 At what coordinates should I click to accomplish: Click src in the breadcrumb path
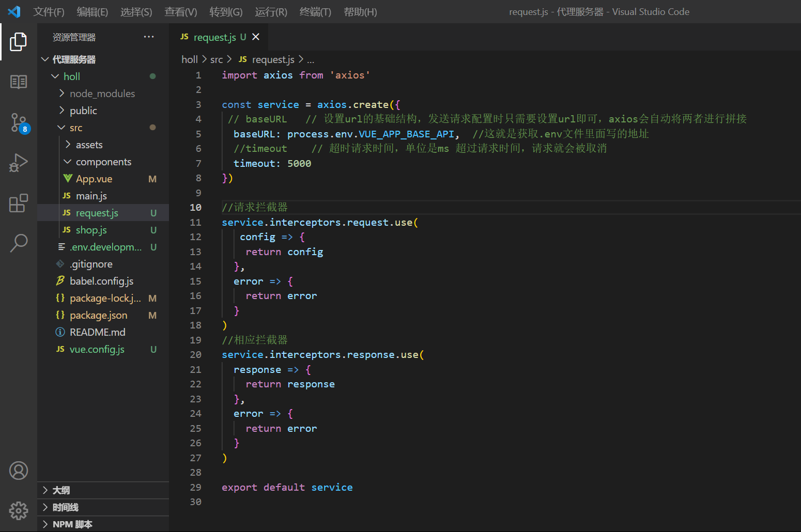pyautogui.click(x=217, y=59)
